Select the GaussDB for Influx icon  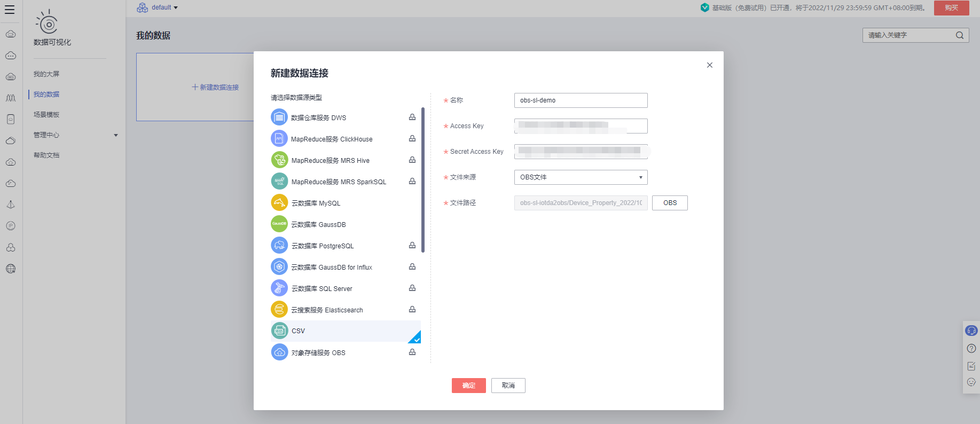(x=279, y=266)
